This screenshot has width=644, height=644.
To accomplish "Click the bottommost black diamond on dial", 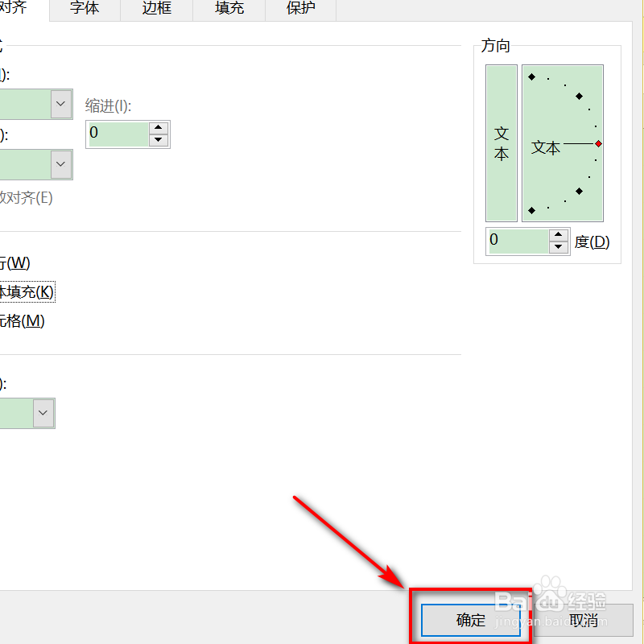I will (x=531, y=210).
